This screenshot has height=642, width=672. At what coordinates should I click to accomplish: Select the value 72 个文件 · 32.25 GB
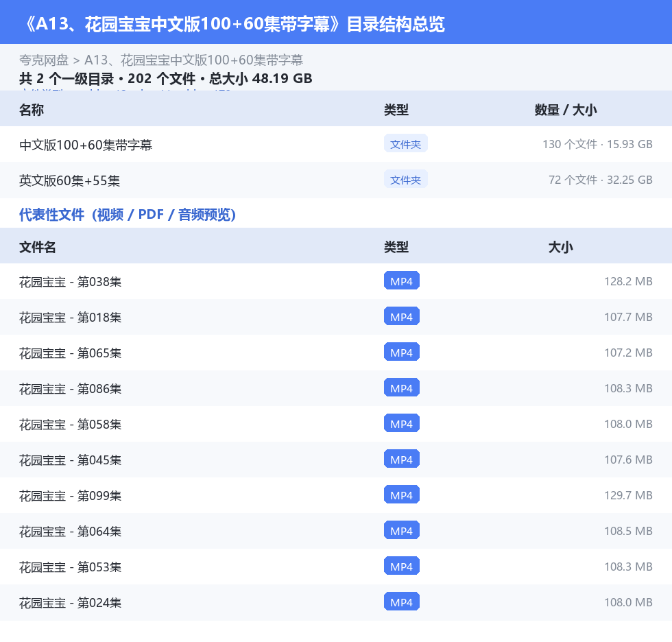[x=601, y=180]
